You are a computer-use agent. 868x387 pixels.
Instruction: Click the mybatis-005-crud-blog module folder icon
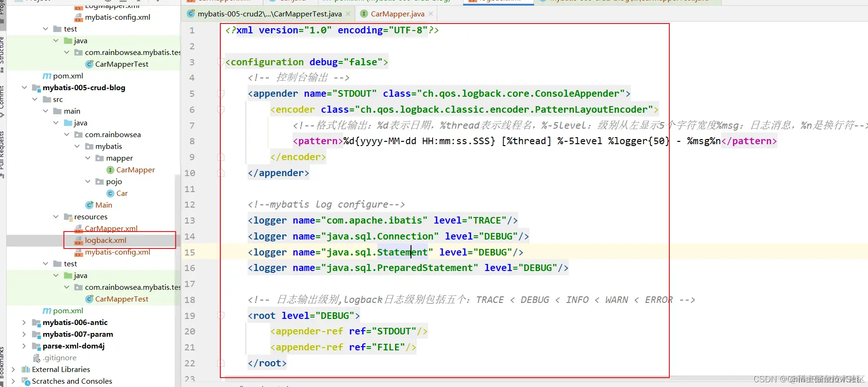[36, 88]
